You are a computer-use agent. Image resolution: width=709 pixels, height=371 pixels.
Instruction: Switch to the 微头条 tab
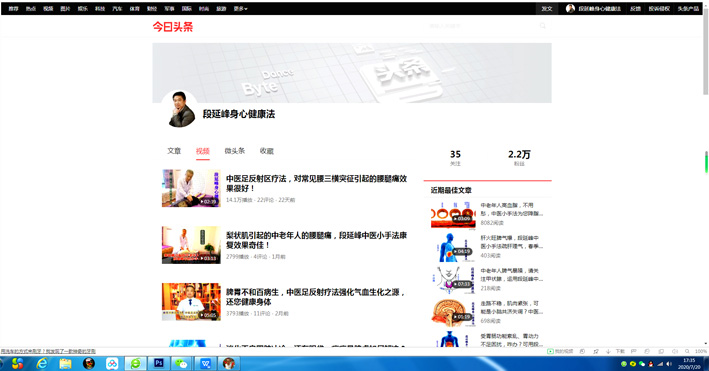(235, 151)
